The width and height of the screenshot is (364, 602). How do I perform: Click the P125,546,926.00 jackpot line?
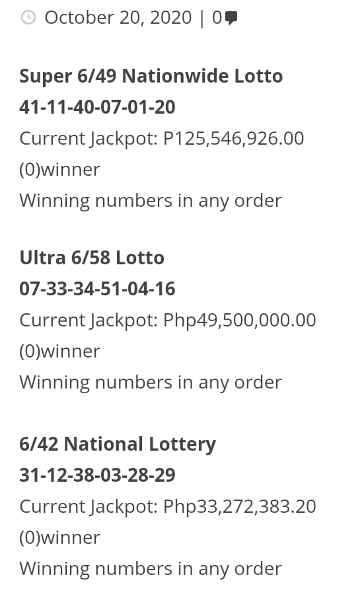[x=162, y=139]
